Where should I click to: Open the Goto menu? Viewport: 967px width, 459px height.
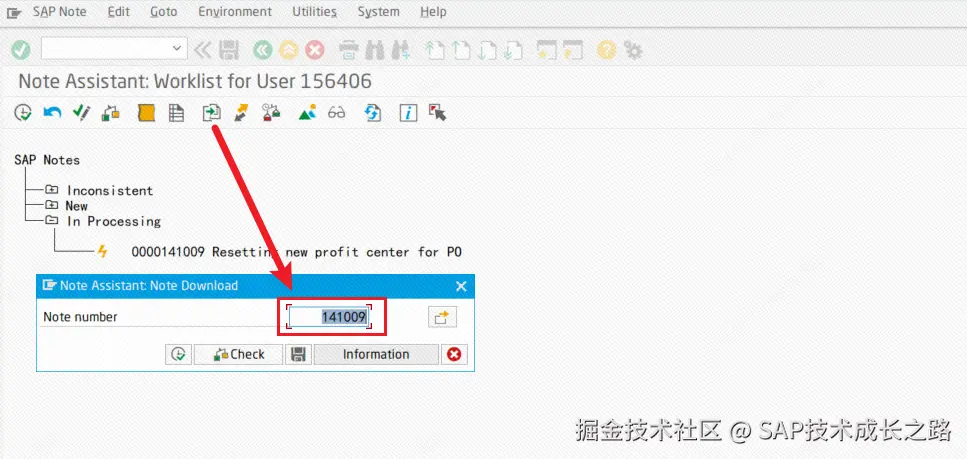pyautogui.click(x=163, y=12)
